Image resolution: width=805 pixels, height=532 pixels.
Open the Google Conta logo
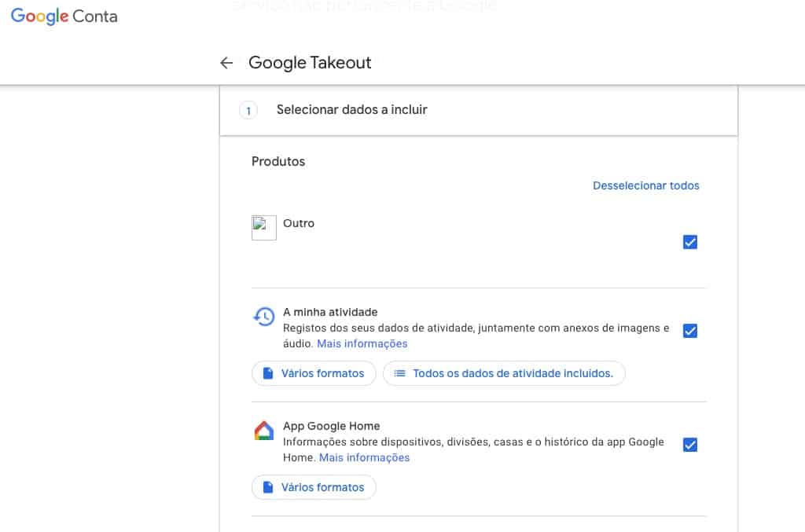(x=64, y=16)
